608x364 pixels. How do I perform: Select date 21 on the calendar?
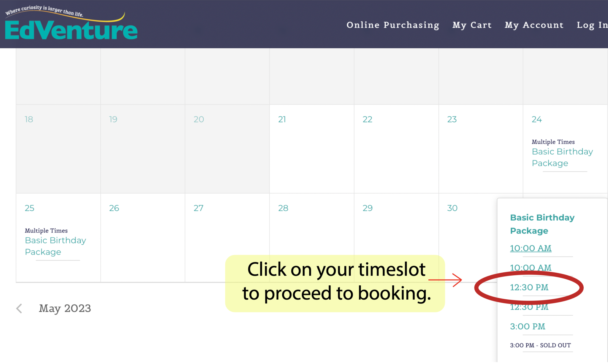pyautogui.click(x=282, y=119)
